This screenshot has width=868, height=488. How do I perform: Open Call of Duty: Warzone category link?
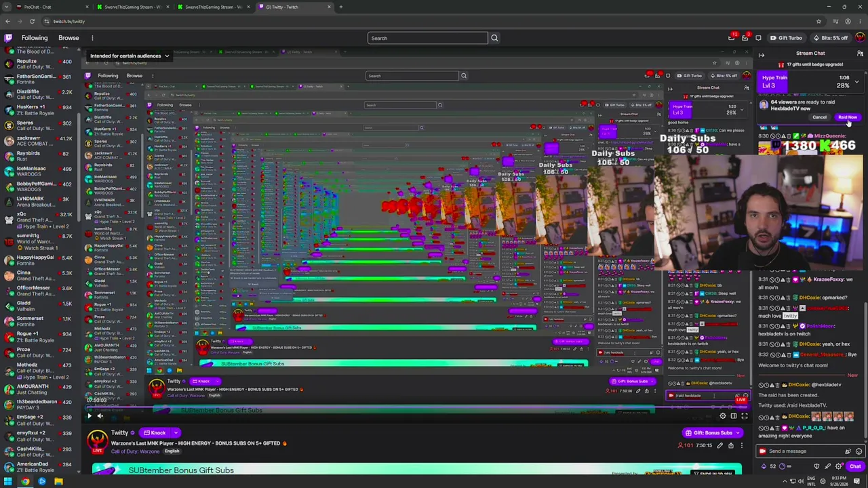(x=136, y=451)
